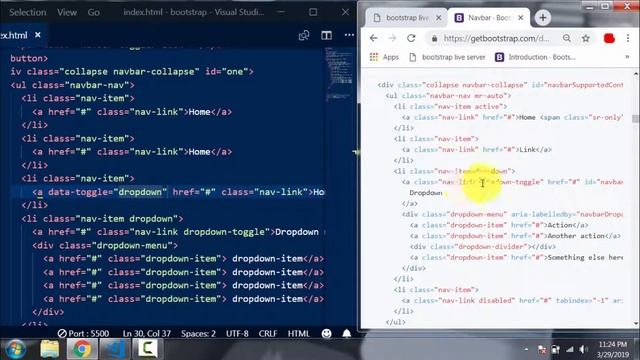Open Introduction Bootstrap bookmark
Image resolution: width=640 pixels, height=360 pixels.
point(535,57)
